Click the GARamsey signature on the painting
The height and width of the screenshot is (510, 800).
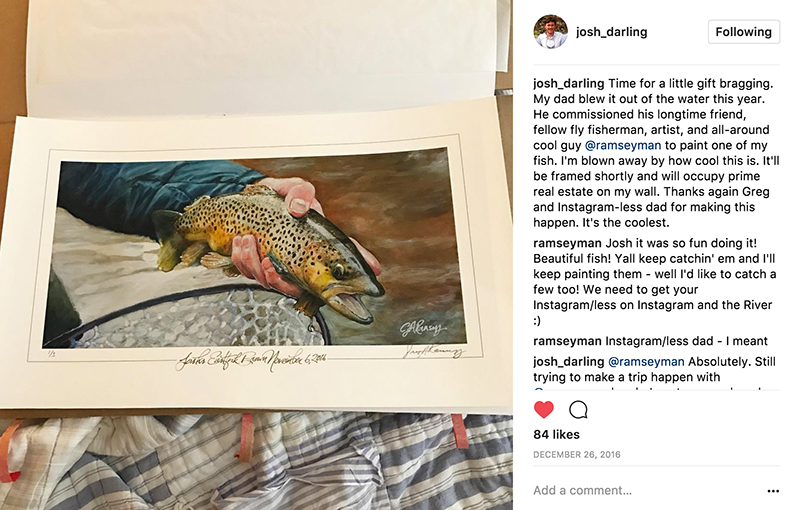click(423, 328)
